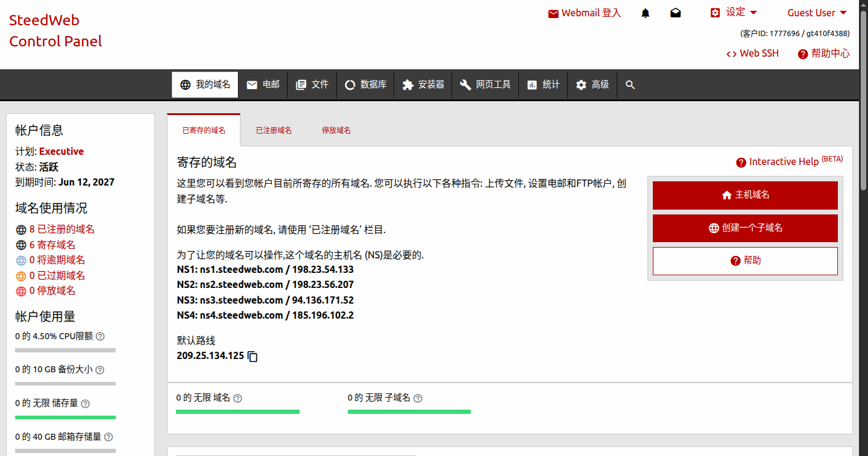The height and width of the screenshot is (456, 868).
Task: Click the 客户 ID text in header
Action: (795, 34)
